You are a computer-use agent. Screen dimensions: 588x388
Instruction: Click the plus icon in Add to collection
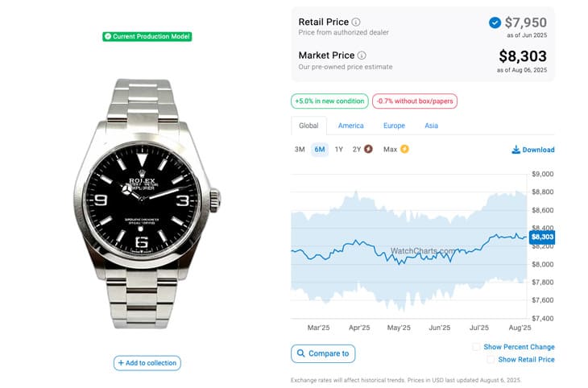(121, 363)
